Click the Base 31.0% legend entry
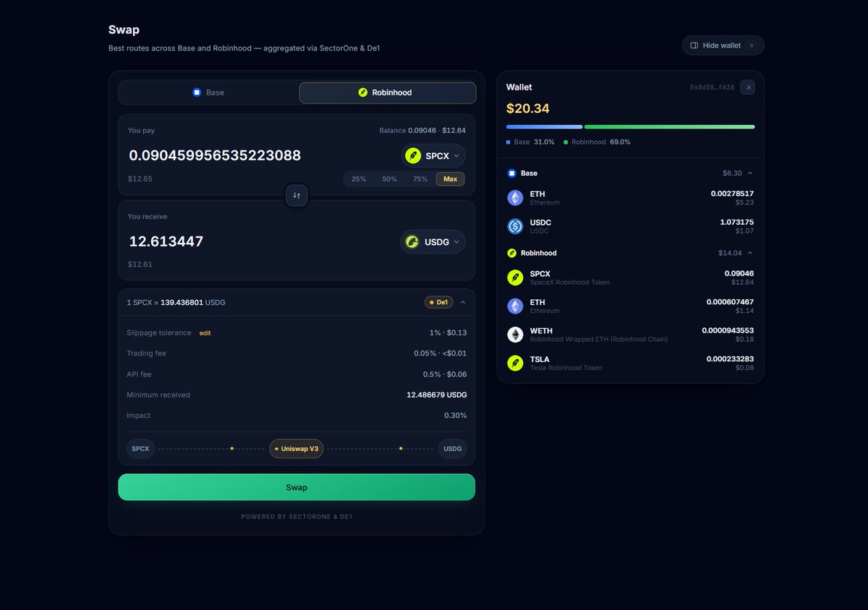868x610 pixels. pyautogui.click(x=530, y=142)
